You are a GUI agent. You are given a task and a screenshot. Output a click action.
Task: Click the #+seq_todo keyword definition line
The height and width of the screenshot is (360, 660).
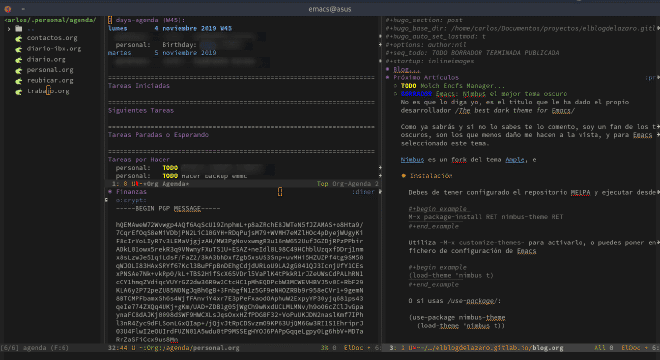point(472,53)
